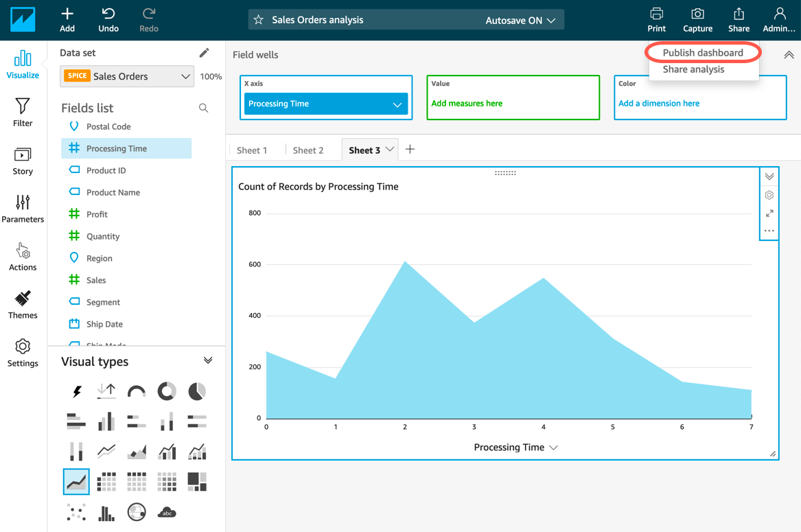The width and height of the screenshot is (801, 532).
Task: Select the heat map visual type
Action: pyautogui.click(x=167, y=481)
